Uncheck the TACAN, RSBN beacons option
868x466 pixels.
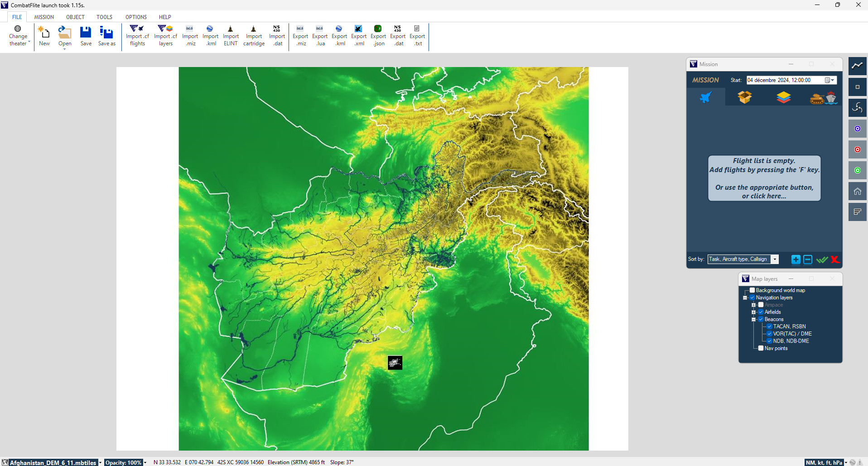[x=769, y=327]
